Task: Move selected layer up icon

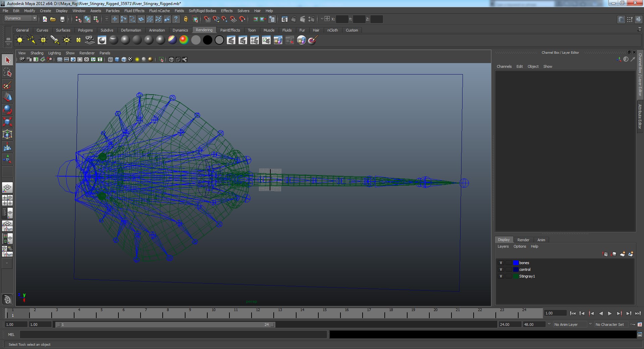Action: pos(605,254)
